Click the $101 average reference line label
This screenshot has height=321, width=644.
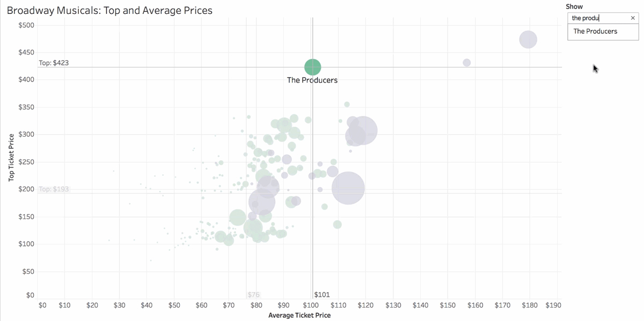(x=322, y=294)
